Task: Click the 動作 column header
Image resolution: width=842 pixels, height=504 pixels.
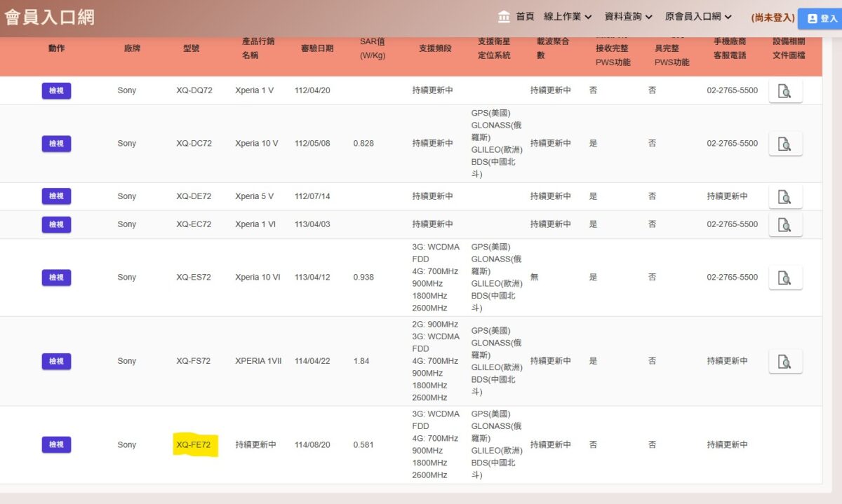Action: pos(57,48)
